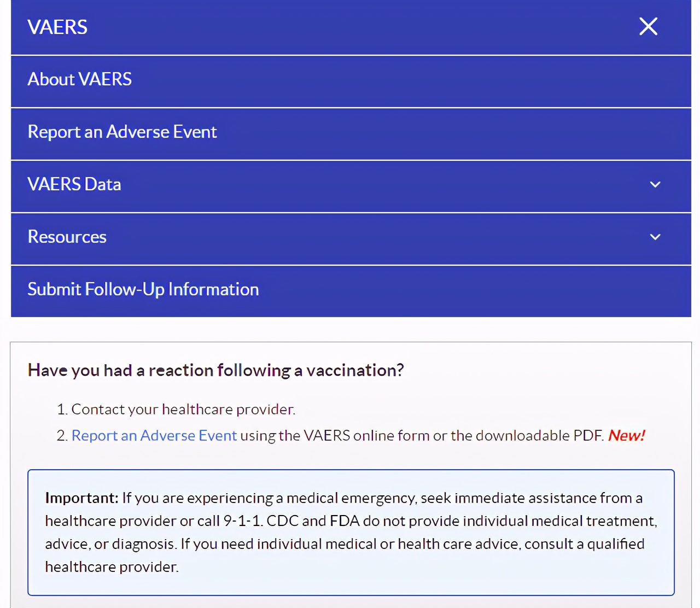Select Report an Adverse Event in the menu
Viewport: 700px width, 608px height.
(122, 132)
